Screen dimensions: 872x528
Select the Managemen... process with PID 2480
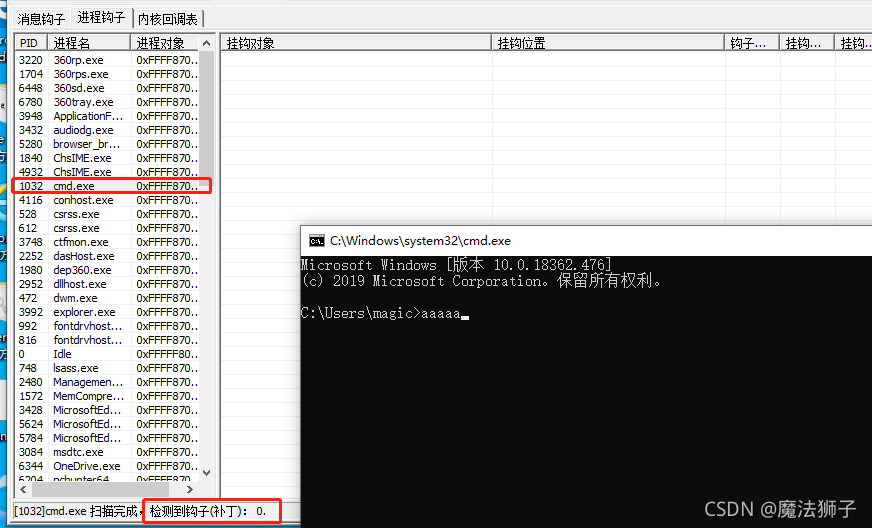107,382
